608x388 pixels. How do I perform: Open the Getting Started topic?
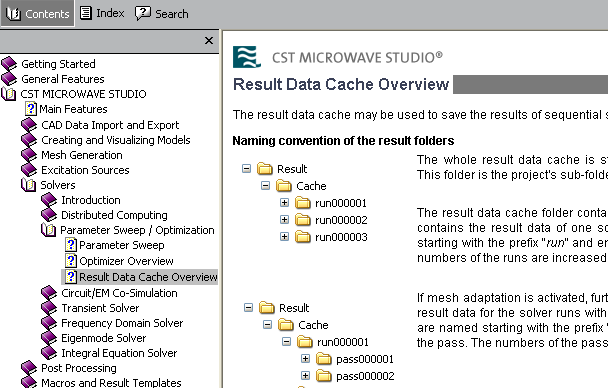pyautogui.click(x=58, y=64)
